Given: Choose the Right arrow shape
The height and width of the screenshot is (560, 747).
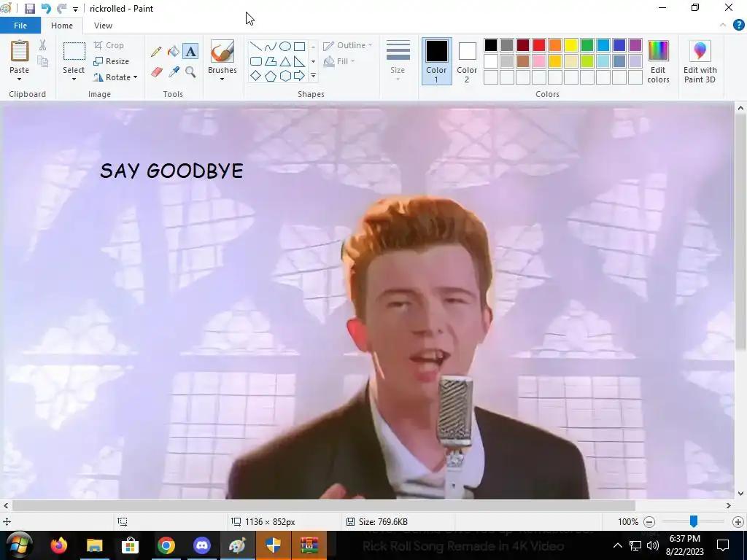Looking at the screenshot, I should click(299, 76).
